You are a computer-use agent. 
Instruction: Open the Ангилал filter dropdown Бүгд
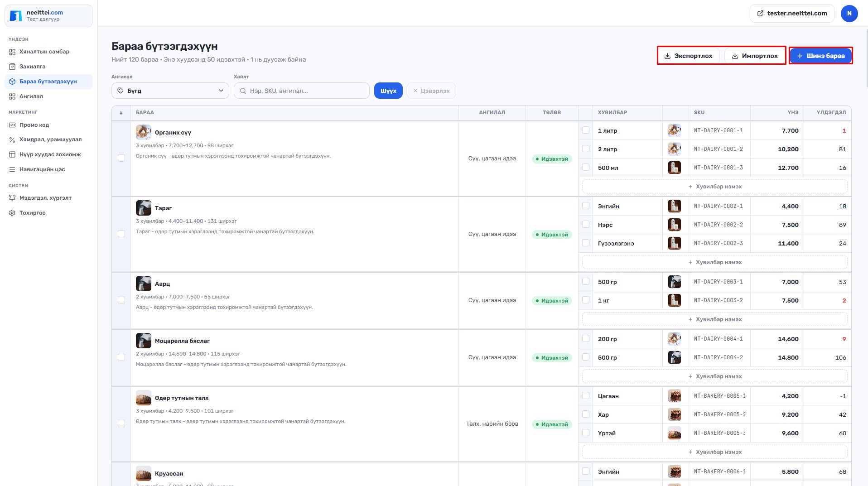coord(170,91)
